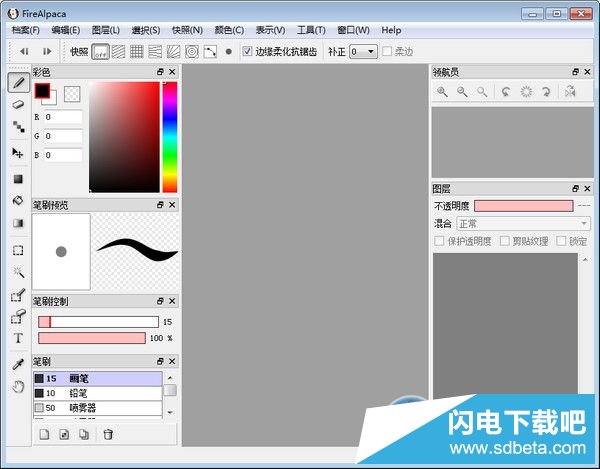This screenshot has height=469, width=600.
Task: Open the 选择(S) menu
Action: coord(146,30)
